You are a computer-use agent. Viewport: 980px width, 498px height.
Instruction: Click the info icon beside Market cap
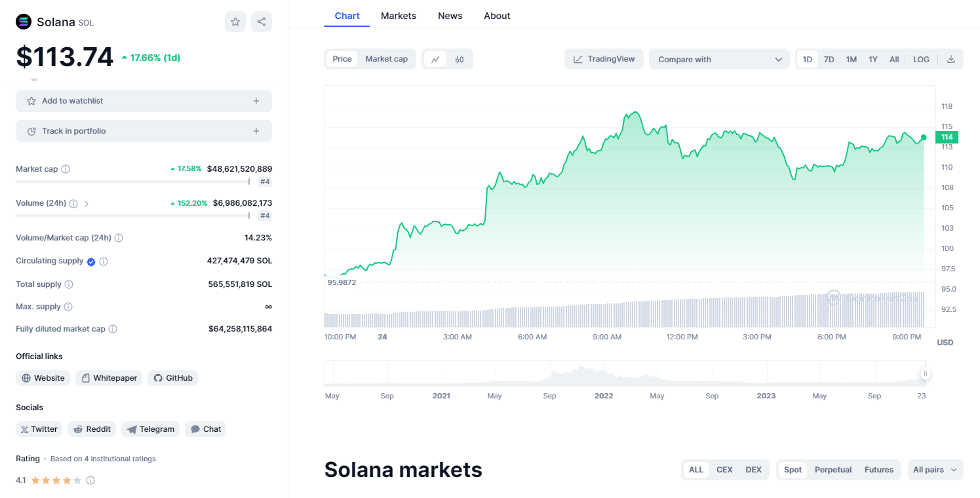[x=66, y=169]
